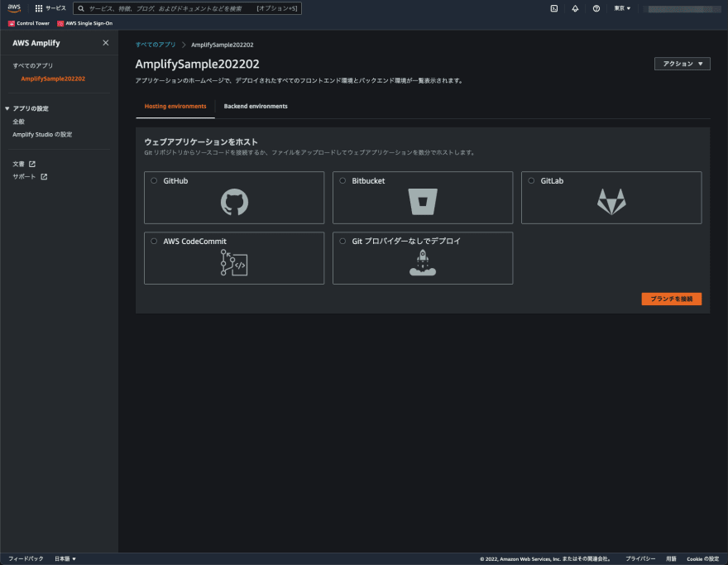Click the GitLab fox logo
The width and height of the screenshot is (728, 565).
(611, 202)
